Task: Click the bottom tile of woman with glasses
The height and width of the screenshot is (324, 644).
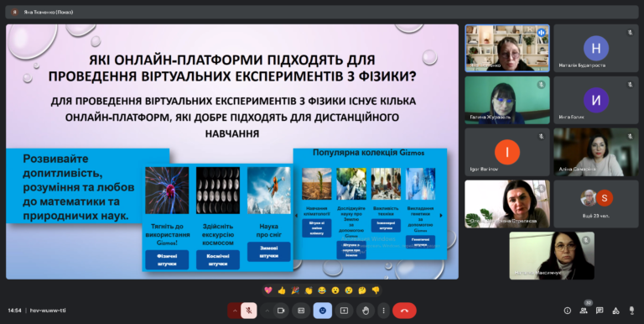Action: pyautogui.click(x=552, y=256)
